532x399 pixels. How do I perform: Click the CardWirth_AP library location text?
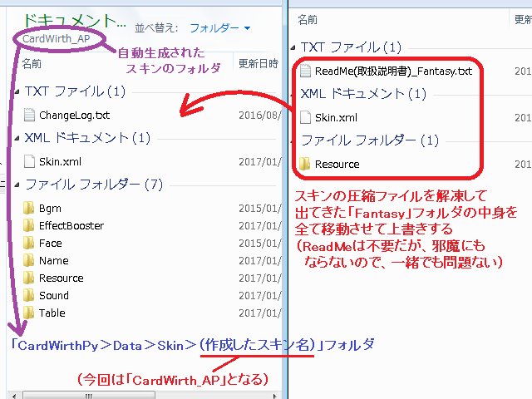(57, 39)
